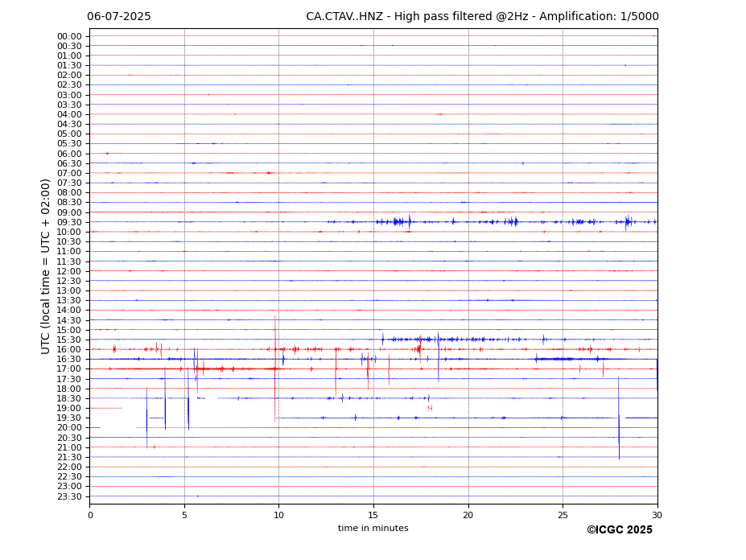Image resolution: width=746 pixels, height=560 pixels.
Task: Select the 19:00 time row label
Action: [69, 408]
